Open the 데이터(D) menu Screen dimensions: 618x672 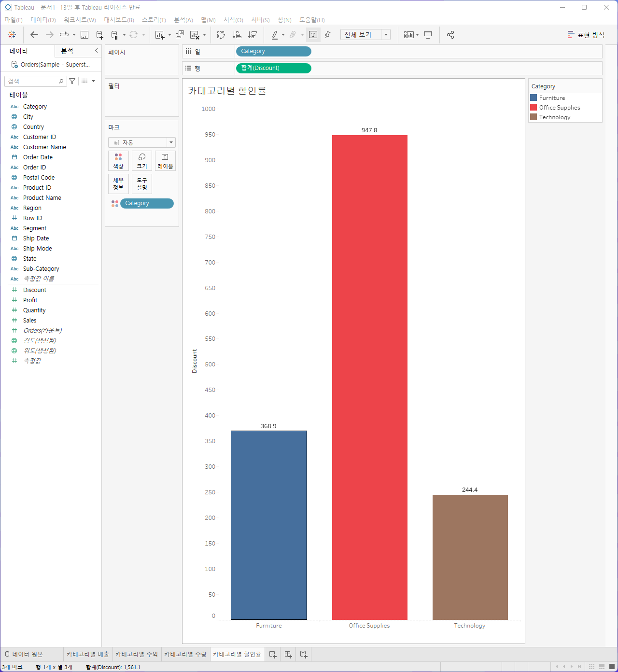tap(43, 20)
